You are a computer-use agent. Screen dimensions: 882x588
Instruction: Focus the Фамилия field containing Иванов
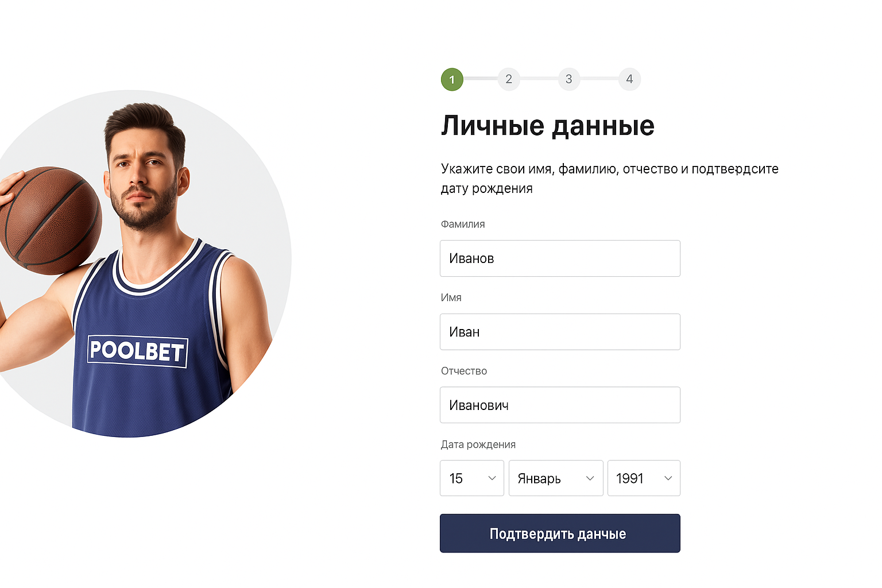(560, 258)
